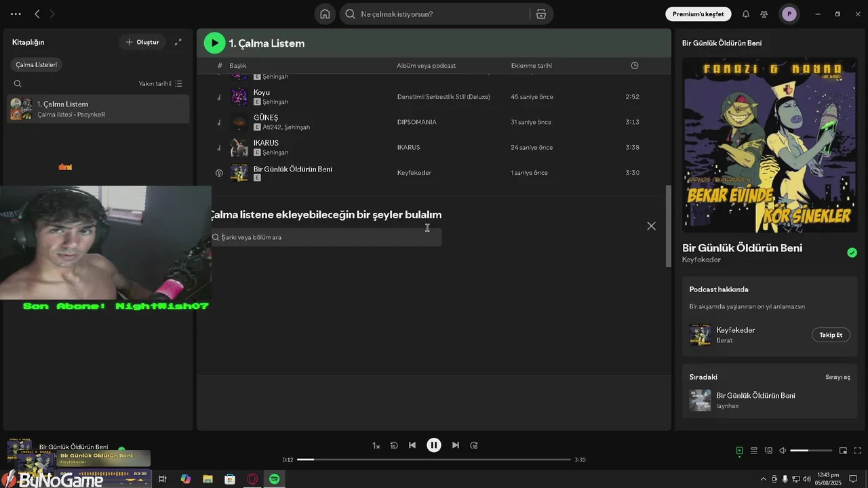Click the Bekar Evinde Kör Sinekler cover art
This screenshot has width=868, height=488.
click(x=770, y=145)
